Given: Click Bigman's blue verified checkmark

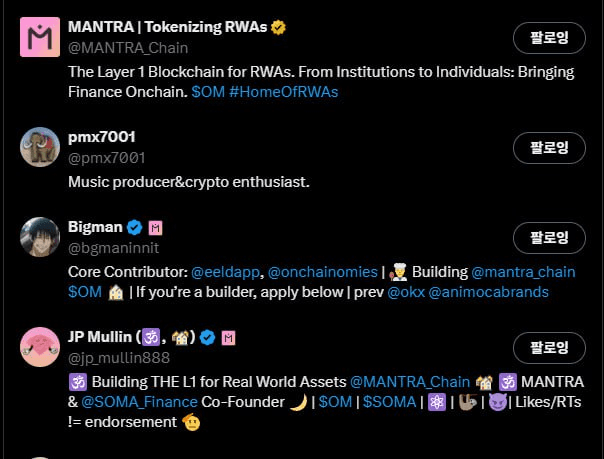Looking at the screenshot, I should (133, 227).
